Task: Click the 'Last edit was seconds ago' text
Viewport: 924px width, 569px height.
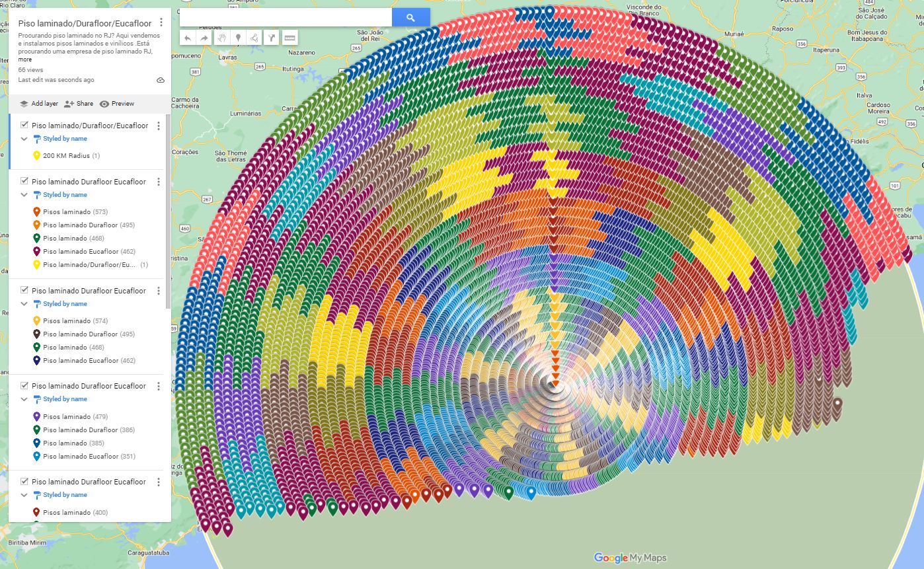Action: point(56,80)
